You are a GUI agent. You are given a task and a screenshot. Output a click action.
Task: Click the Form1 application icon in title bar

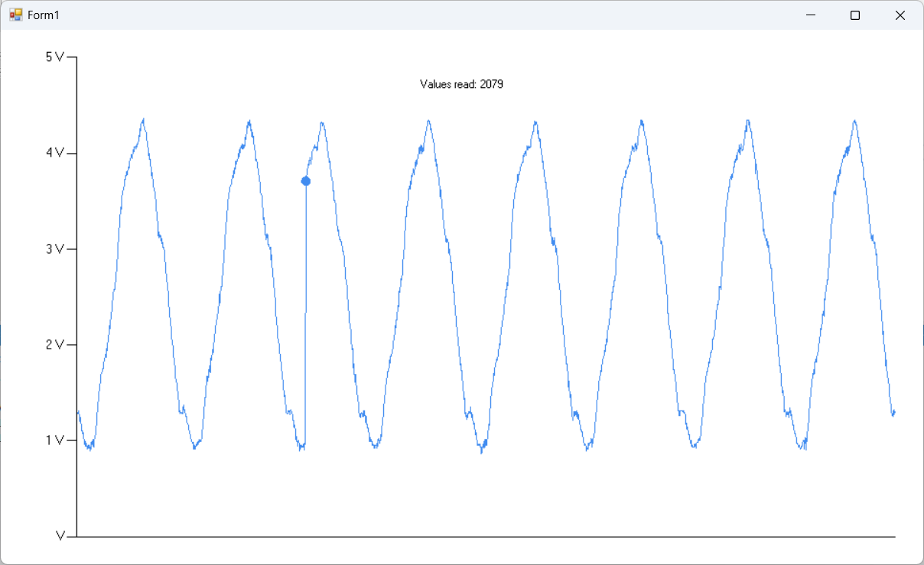click(15, 15)
